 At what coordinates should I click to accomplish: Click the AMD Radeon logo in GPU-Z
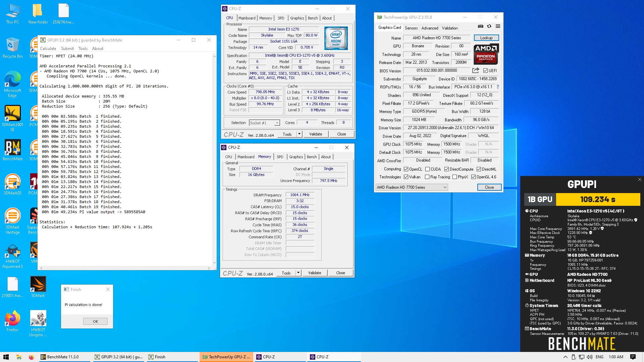click(x=486, y=54)
